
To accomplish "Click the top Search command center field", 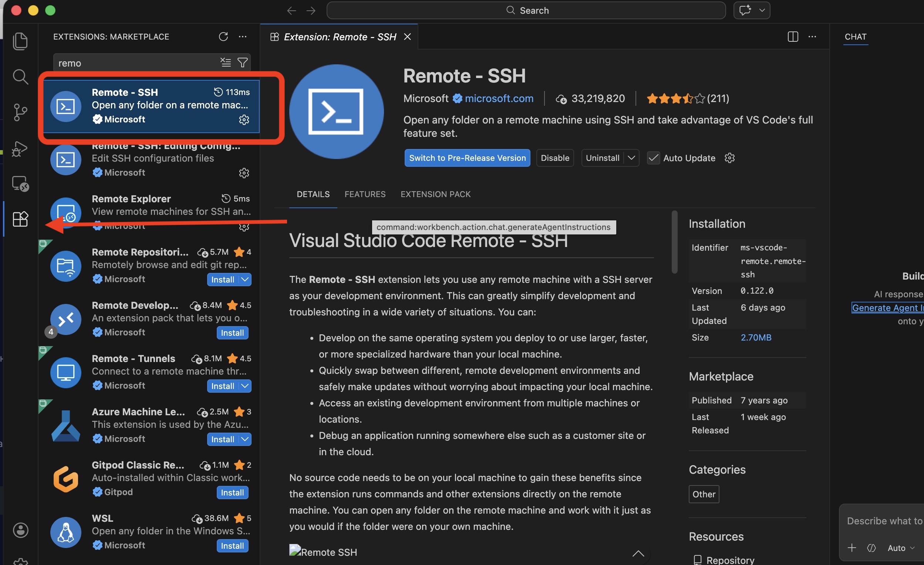I will [526, 10].
